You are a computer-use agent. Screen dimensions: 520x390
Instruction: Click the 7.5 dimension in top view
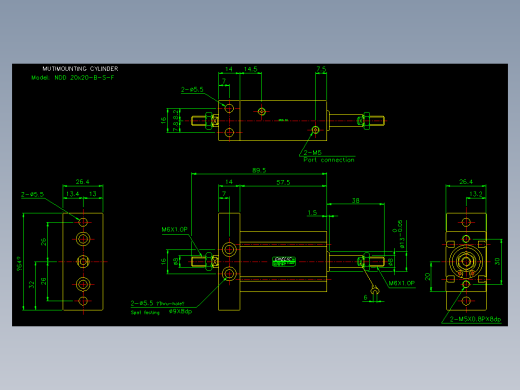(x=321, y=69)
